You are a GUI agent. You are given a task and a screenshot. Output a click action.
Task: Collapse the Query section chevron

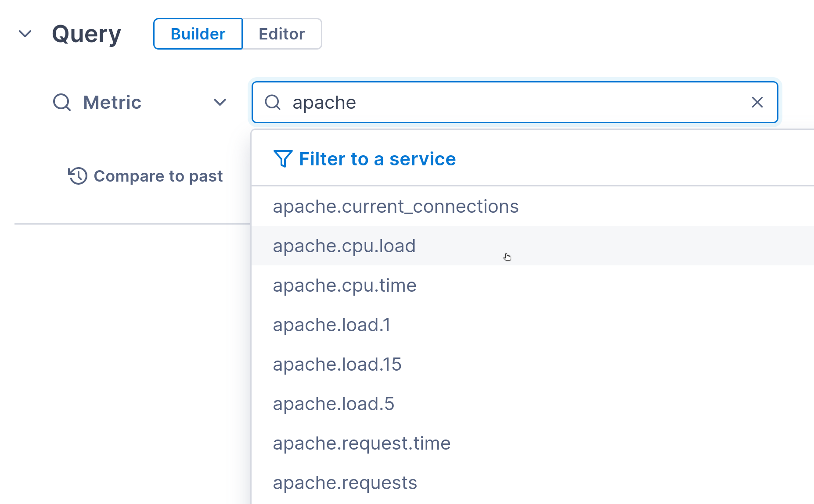(x=25, y=34)
